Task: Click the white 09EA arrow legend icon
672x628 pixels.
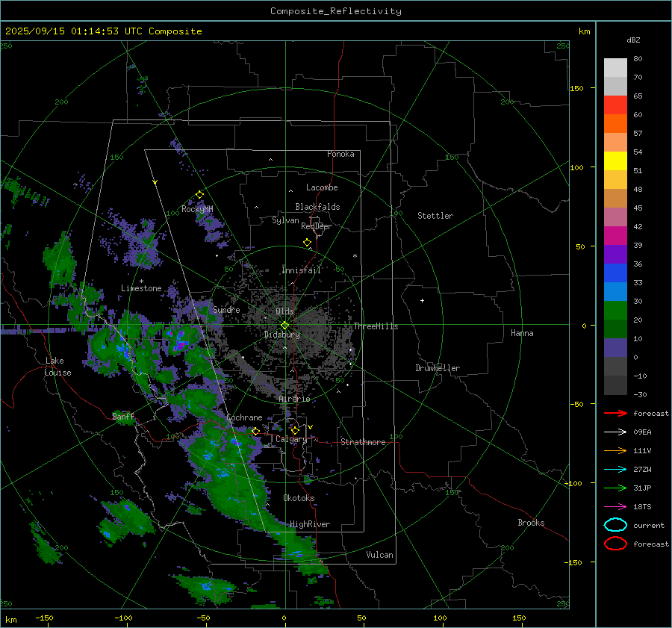Action: [615, 432]
